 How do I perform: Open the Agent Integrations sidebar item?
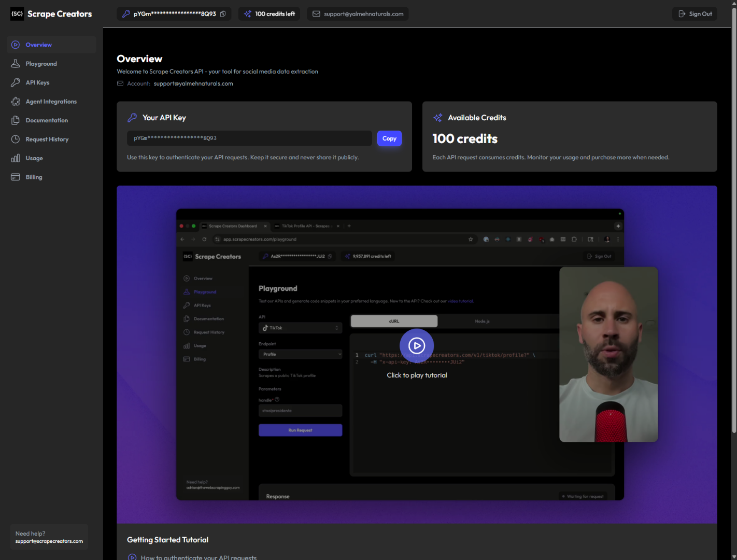click(52, 102)
